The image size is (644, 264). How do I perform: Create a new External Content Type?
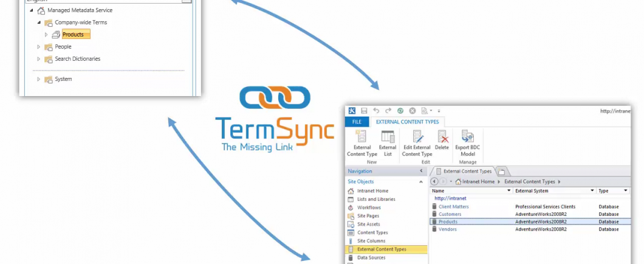click(x=362, y=143)
